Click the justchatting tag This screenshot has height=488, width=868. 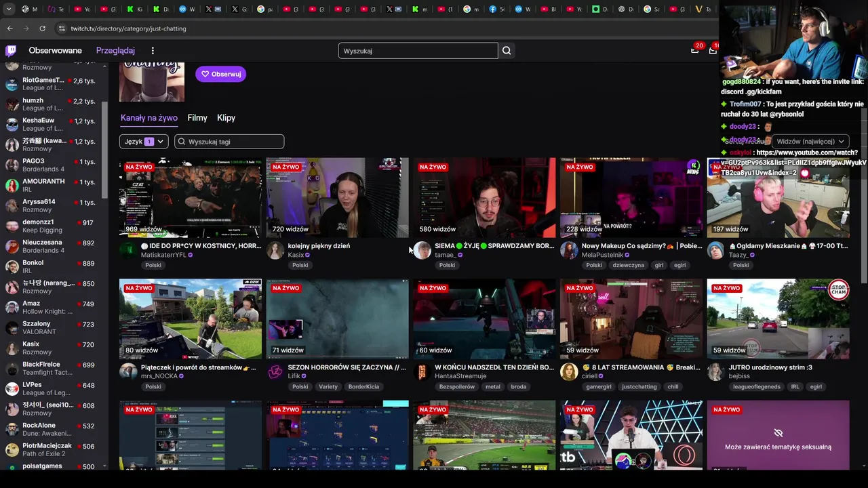(639, 386)
